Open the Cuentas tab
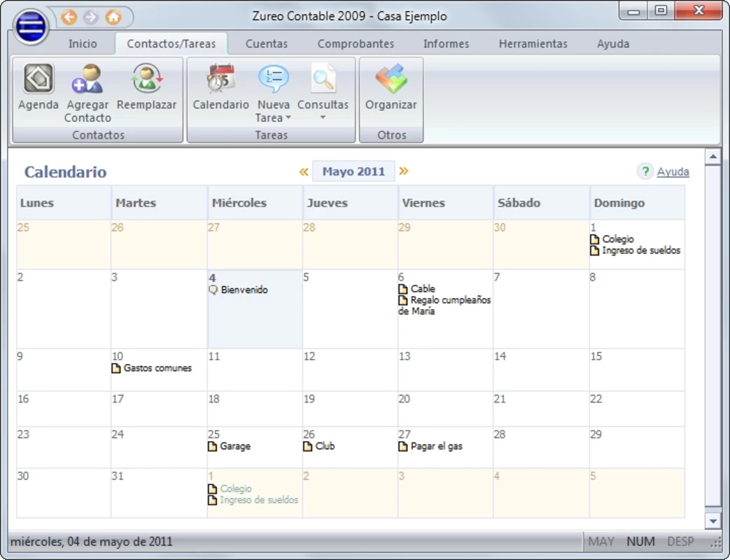The width and height of the screenshot is (730, 560). pos(267,44)
